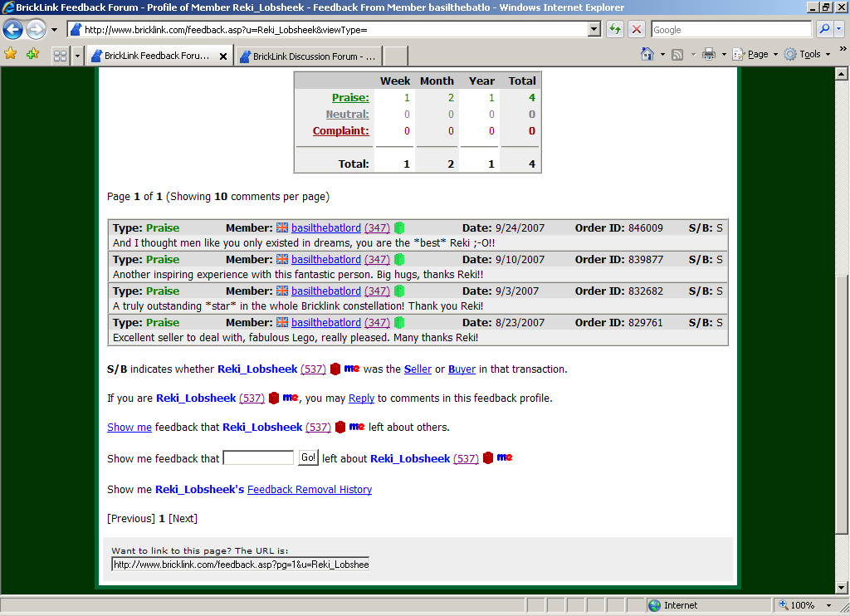Screen dimensions: 850x616
Task: Open the Tools menu
Action: click(x=808, y=54)
